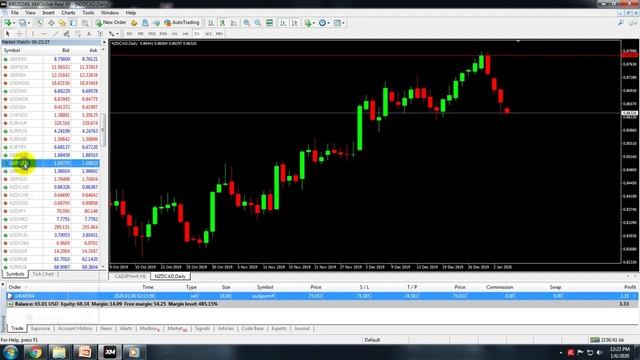Open the Templates dropdown
This screenshot has width=640, height=360.
coord(339,23)
